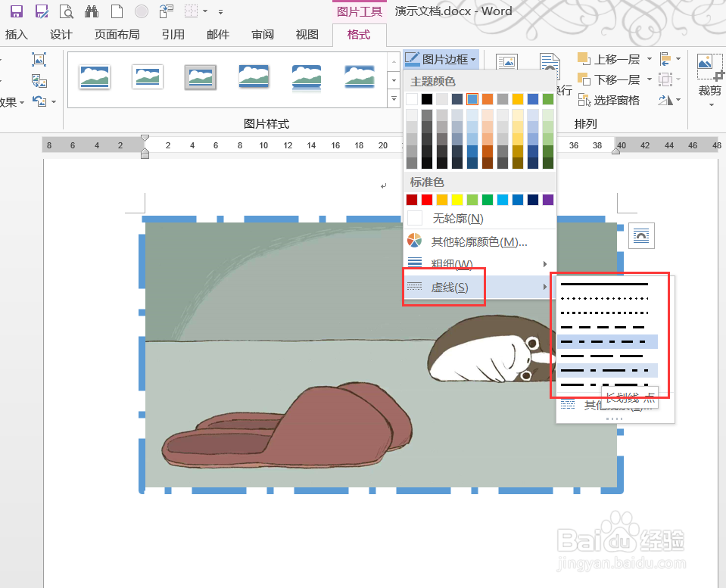
Task: Click the binoculars Find icon
Action: click(92, 11)
